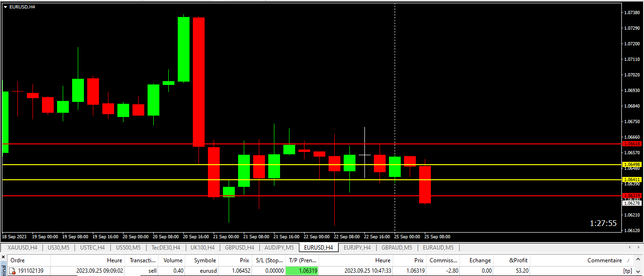
Task: Open the GBPAUD,M5 chart tab
Action: pyautogui.click(x=396, y=247)
